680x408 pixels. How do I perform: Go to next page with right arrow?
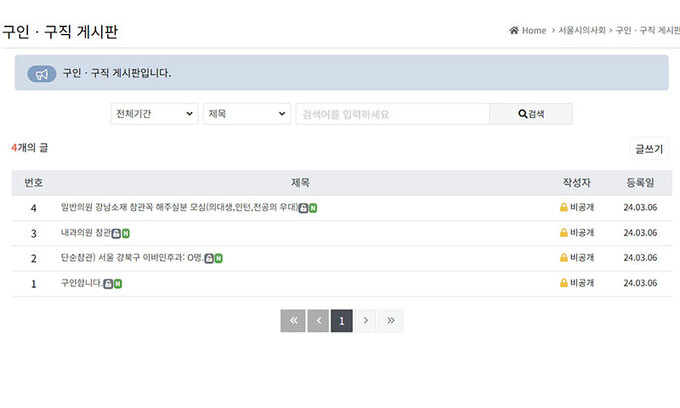366,321
